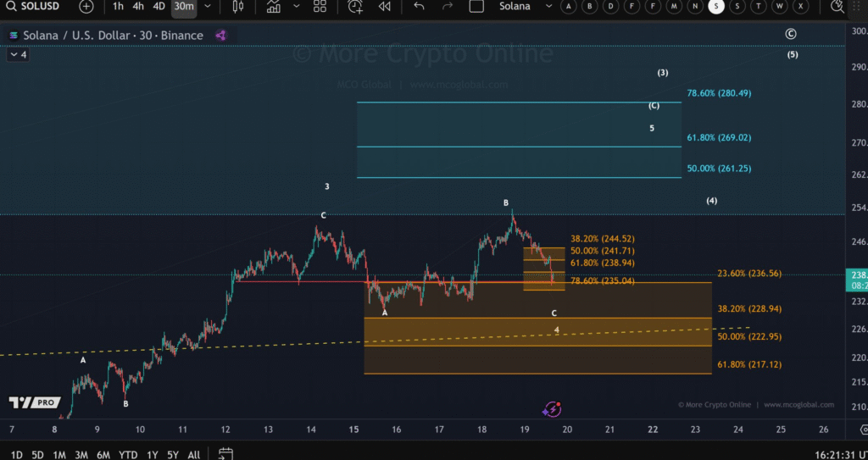Screen dimensions: 868x460
Task: Select the 4D timeframe
Action: [x=159, y=6]
